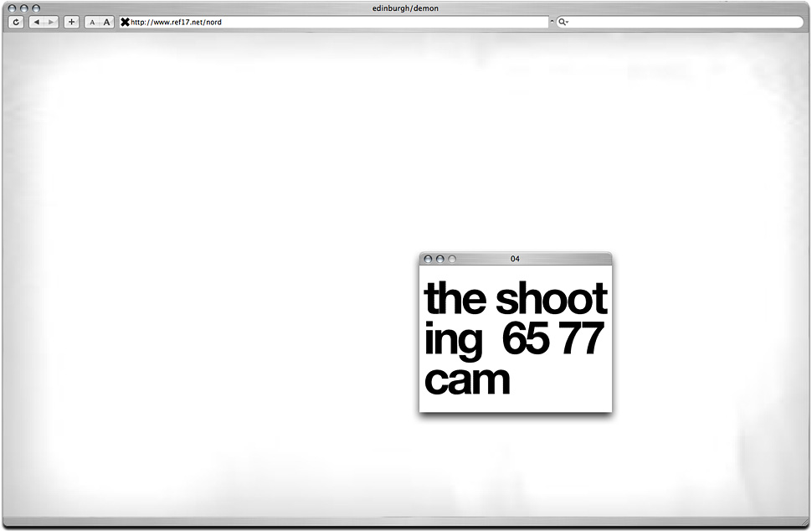Minimize the main edinburgh/demon browser window
The height and width of the screenshot is (531, 812).
[x=24, y=8]
